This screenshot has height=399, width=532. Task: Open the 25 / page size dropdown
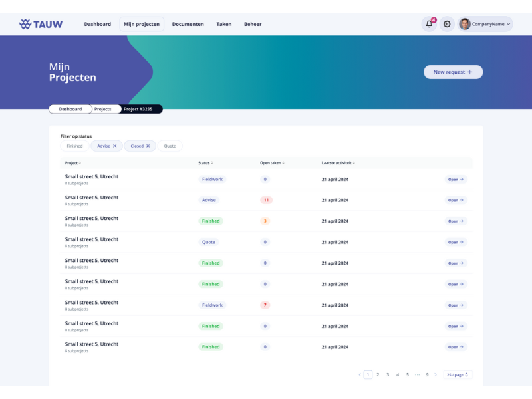pyautogui.click(x=458, y=375)
